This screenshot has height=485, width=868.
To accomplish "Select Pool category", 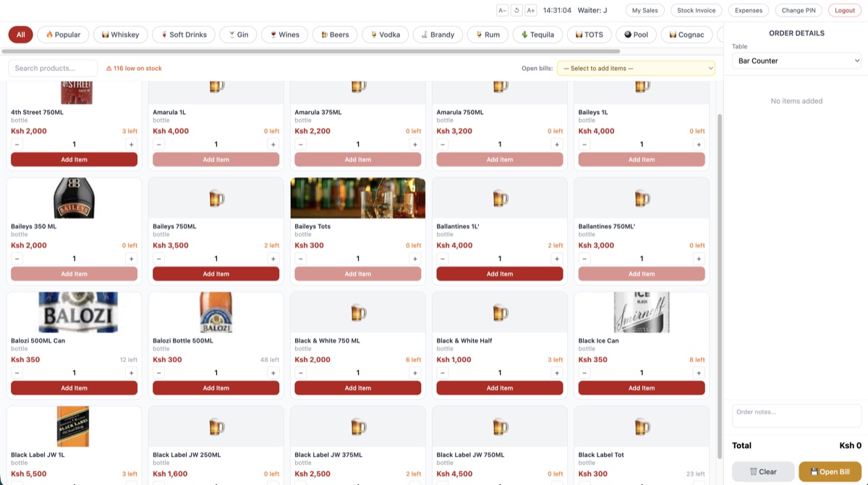I will (636, 35).
